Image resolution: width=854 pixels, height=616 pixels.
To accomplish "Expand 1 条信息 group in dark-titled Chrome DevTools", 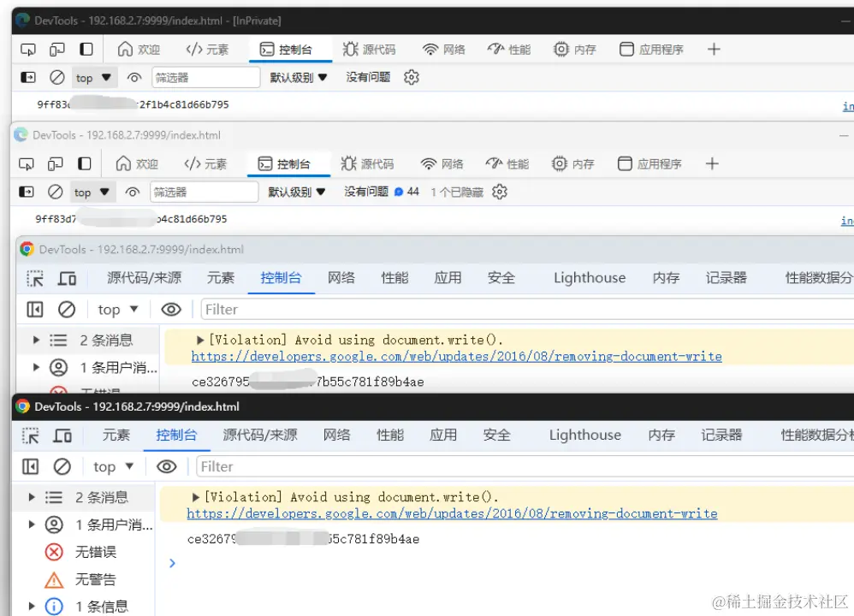I will (32, 606).
